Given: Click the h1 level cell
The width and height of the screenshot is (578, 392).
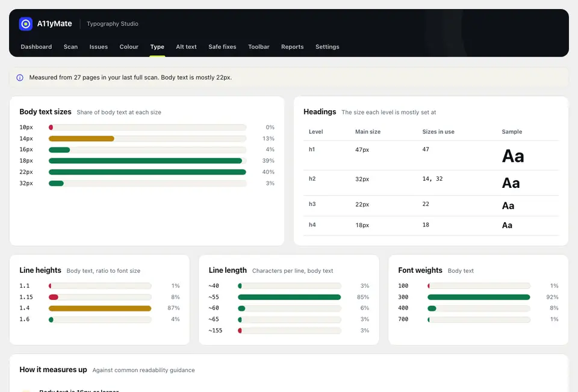Looking at the screenshot, I should pyautogui.click(x=312, y=149).
